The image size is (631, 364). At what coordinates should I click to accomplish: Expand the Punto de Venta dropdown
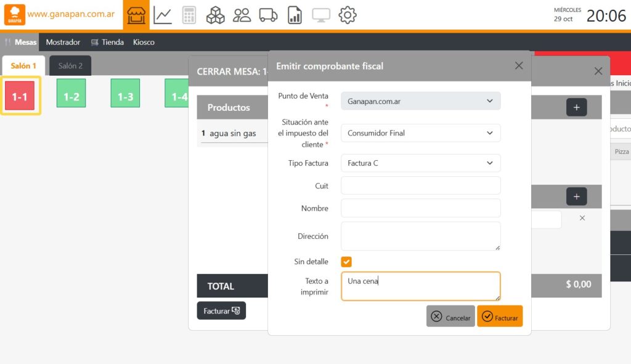coord(420,101)
